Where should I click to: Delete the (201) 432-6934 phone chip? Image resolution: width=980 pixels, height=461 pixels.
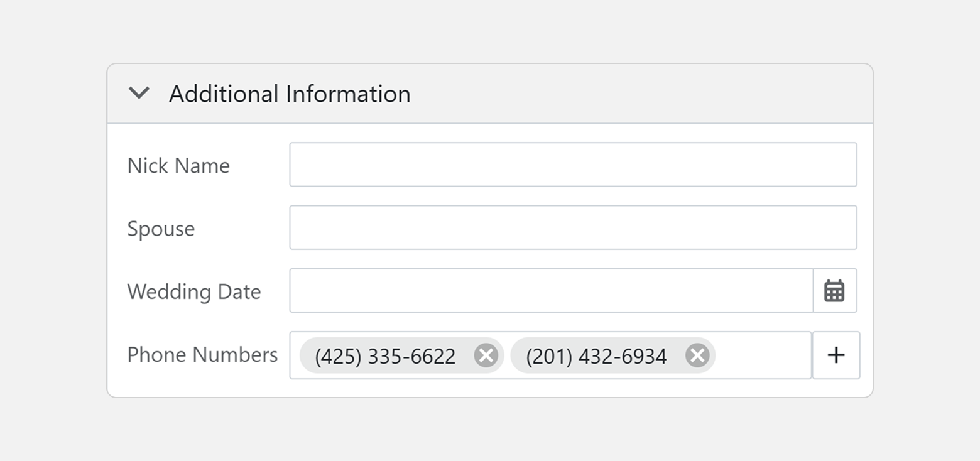[697, 355]
